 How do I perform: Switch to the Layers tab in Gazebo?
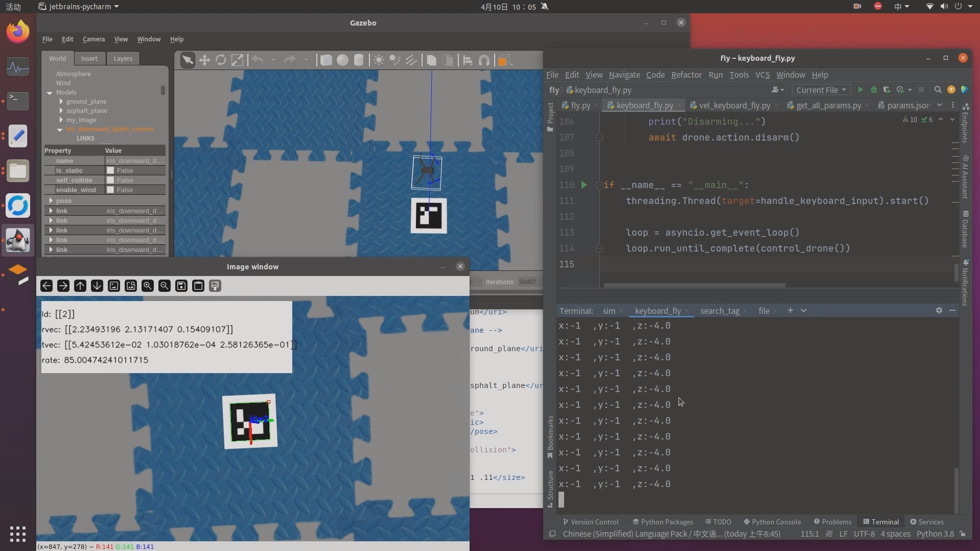(123, 58)
